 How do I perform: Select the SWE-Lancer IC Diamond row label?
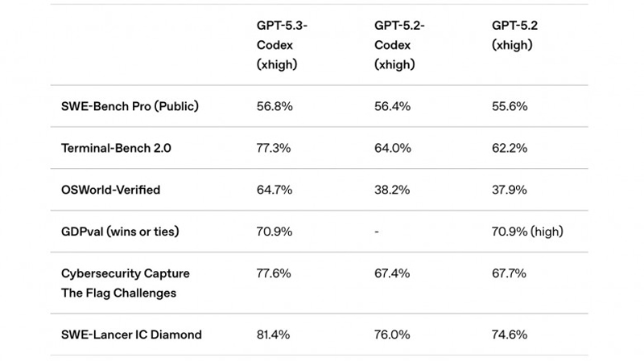click(x=131, y=334)
